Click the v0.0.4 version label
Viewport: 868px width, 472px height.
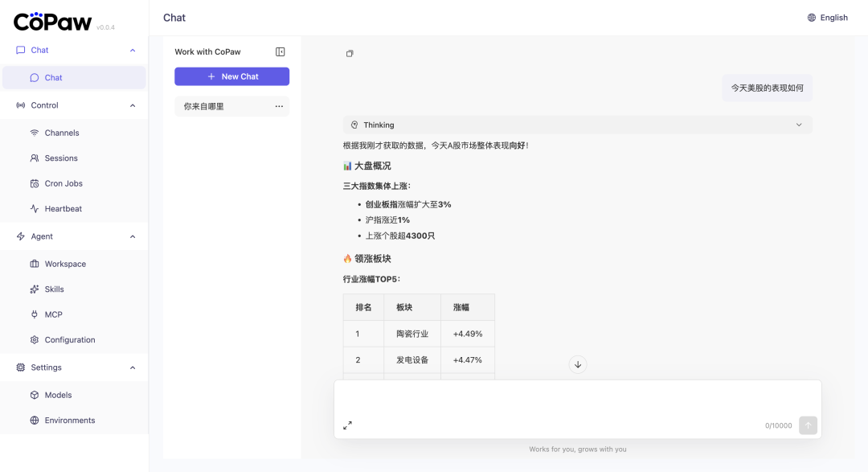[x=106, y=27]
